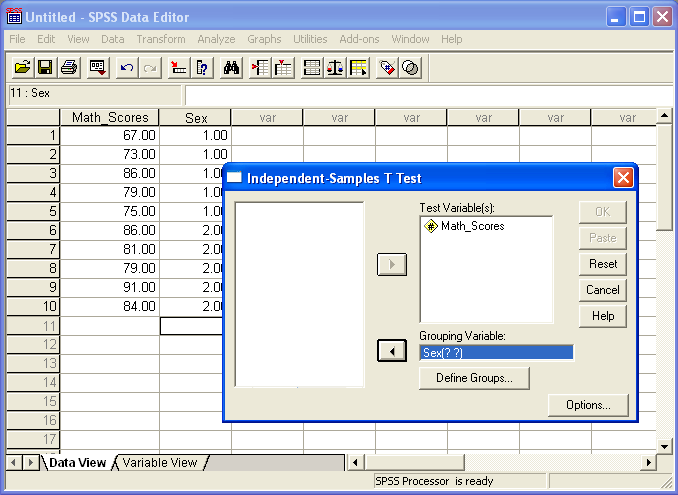Open the File menu
Screen dimensions: 678x495
point(17,39)
